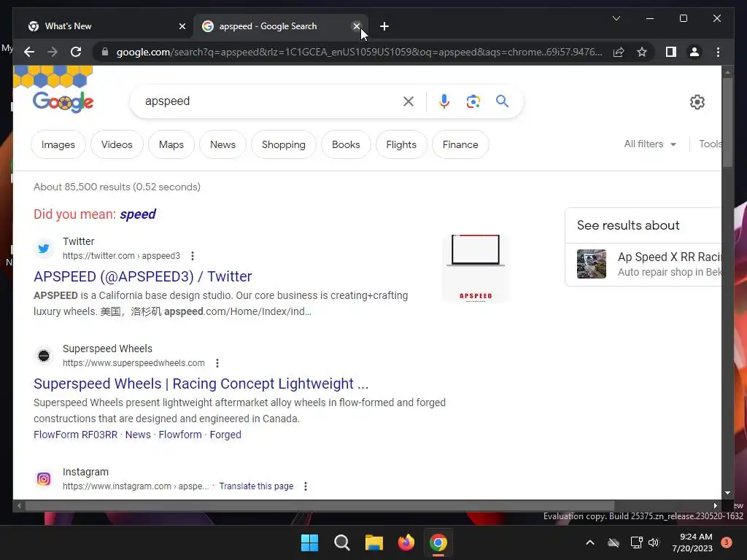The width and height of the screenshot is (747, 560).
Task: Open the Forged sitelink
Action: tap(225, 435)
